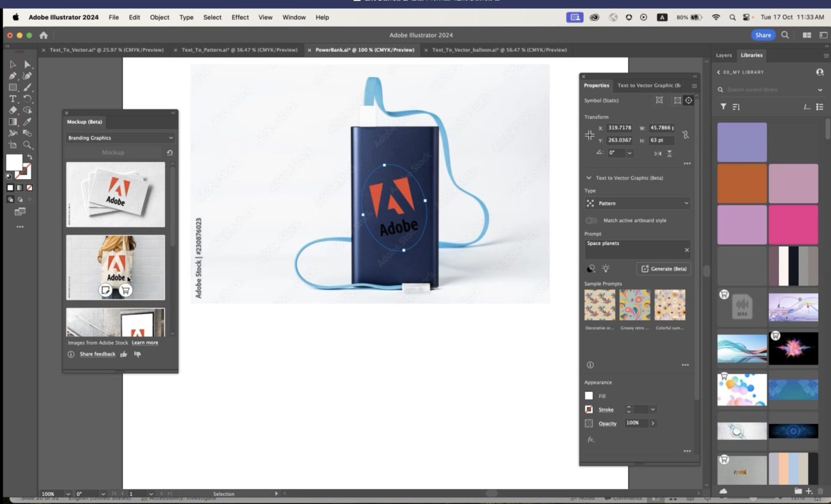
Task: Select the business cards mockup thumbnail
Action: pos(115,195)
